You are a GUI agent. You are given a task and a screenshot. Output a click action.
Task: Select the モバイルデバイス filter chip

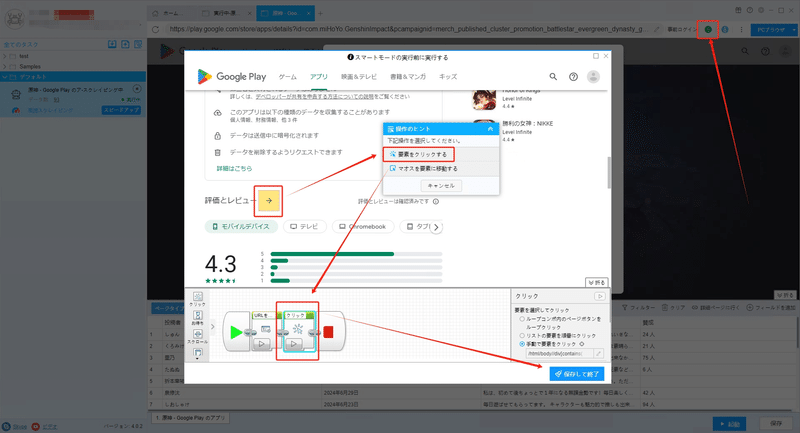[x=241, y=226]
